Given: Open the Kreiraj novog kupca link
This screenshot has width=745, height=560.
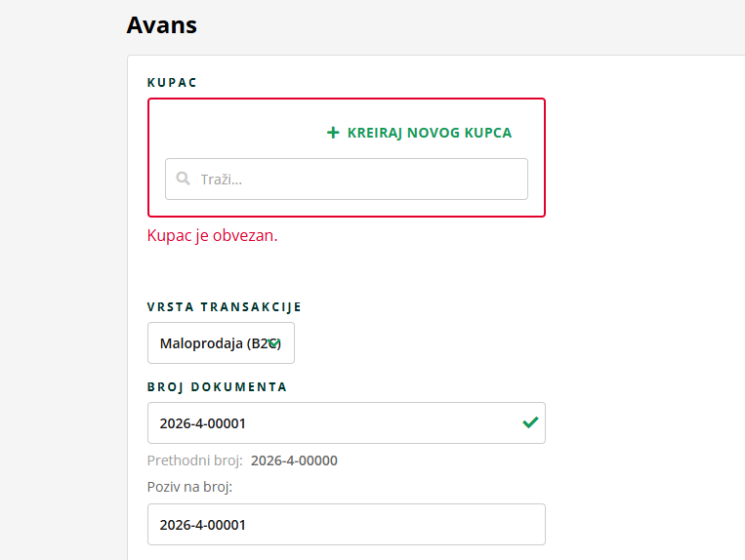Looking at the screenshot, I should pyautogui.click(x=429, y=133).
